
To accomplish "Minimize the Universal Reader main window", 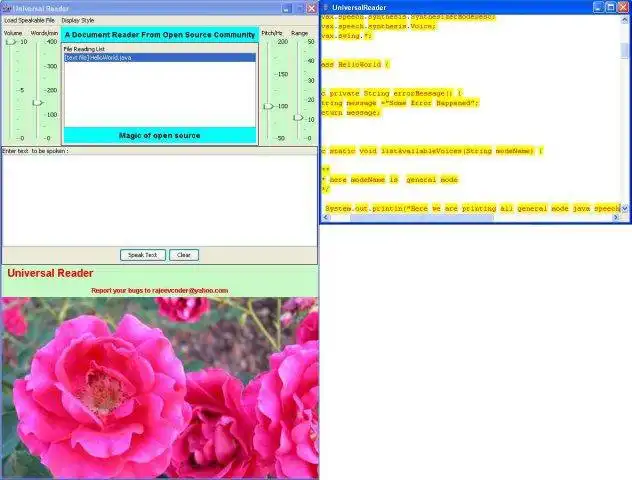I will pos(286,8).
